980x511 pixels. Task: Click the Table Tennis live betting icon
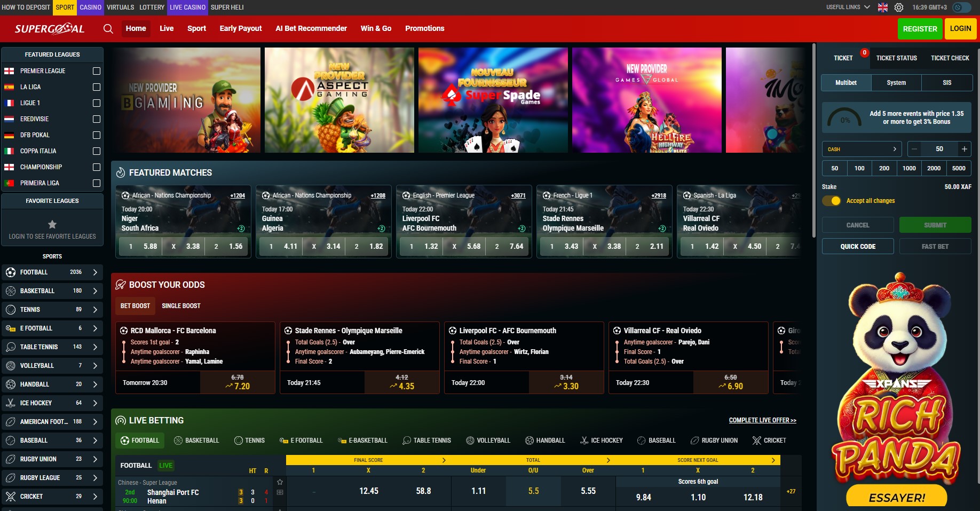click(x=407, y=441)
